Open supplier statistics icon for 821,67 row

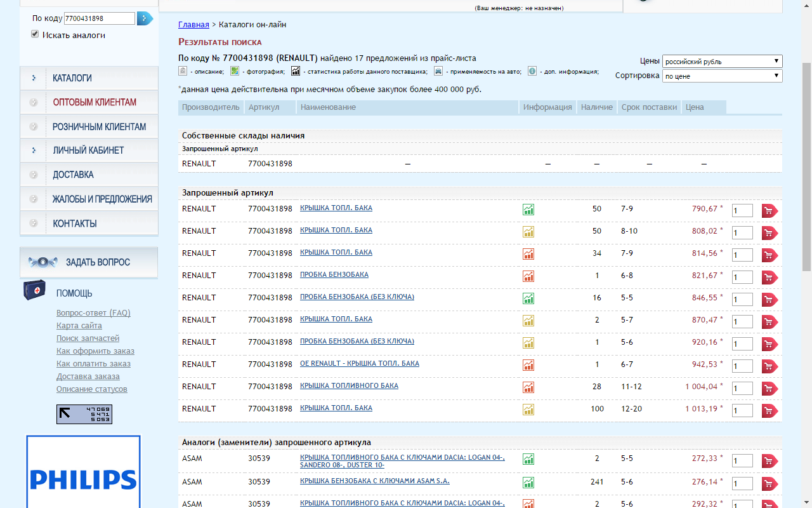pos(528,276)
